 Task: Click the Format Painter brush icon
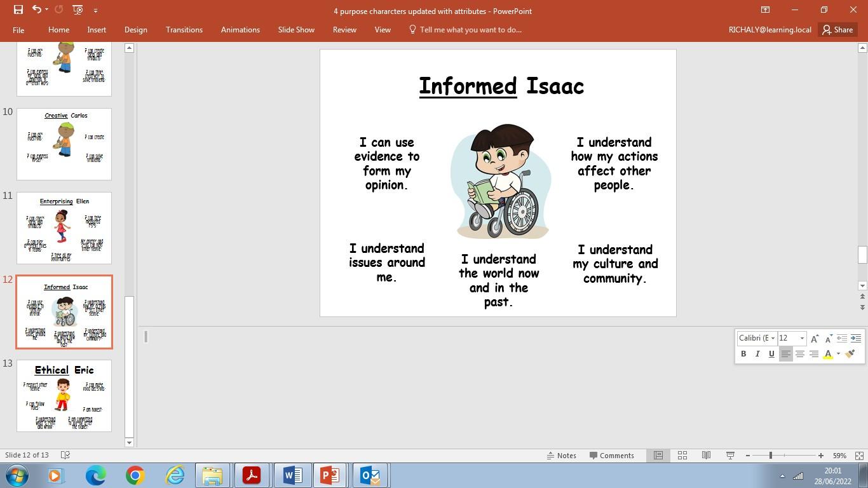pos(850,354)
